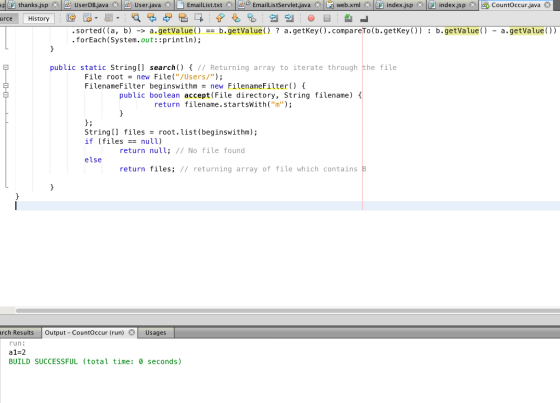Click the highlighted empty line below the closing brace
This screenshot has height=403, width=560.
[288, 205]
